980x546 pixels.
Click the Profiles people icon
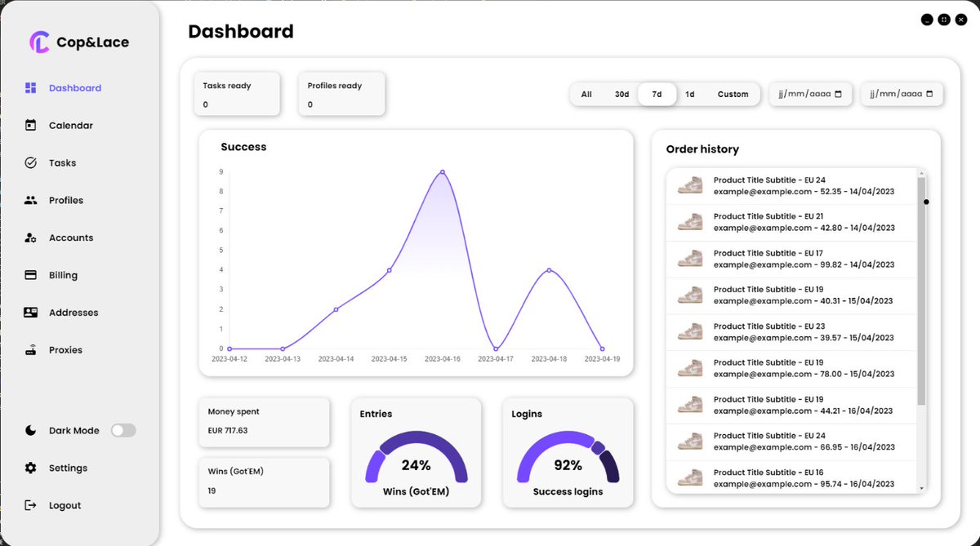click(x=31, y=200)
